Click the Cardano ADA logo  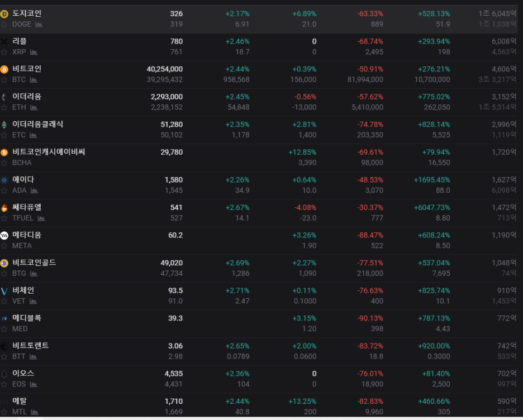4,180
